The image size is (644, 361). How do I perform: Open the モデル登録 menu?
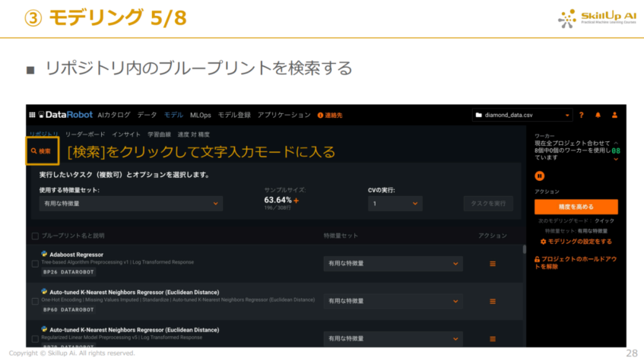pos(234,115)
